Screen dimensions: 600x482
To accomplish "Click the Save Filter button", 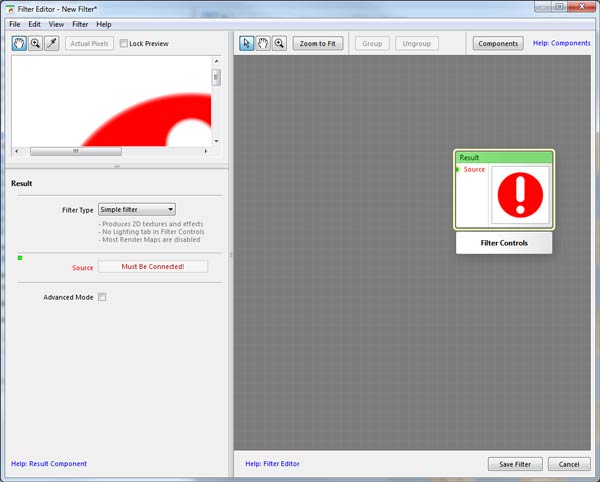I will point(515,464).
